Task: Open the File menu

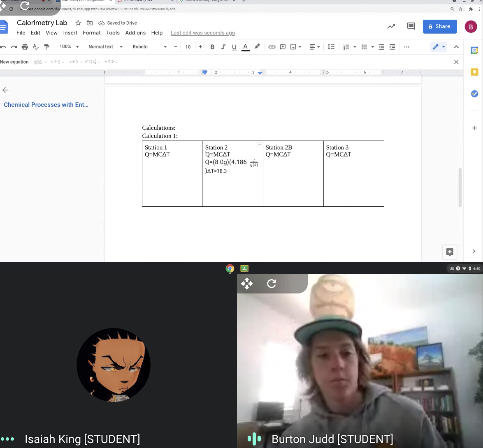Action: 21,32
